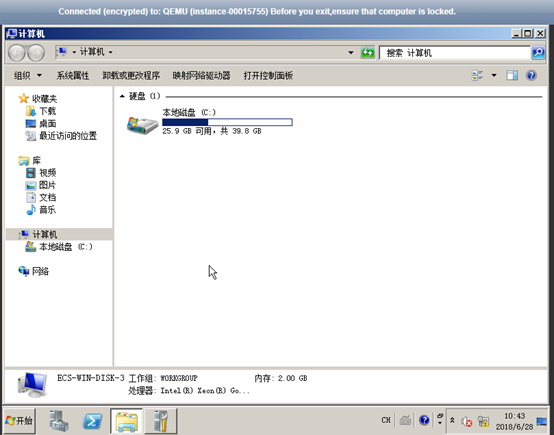The height and width of the screenshot is (435, 554).
Task: Open Server Manager from the taskbar
Action: (58, 421)
